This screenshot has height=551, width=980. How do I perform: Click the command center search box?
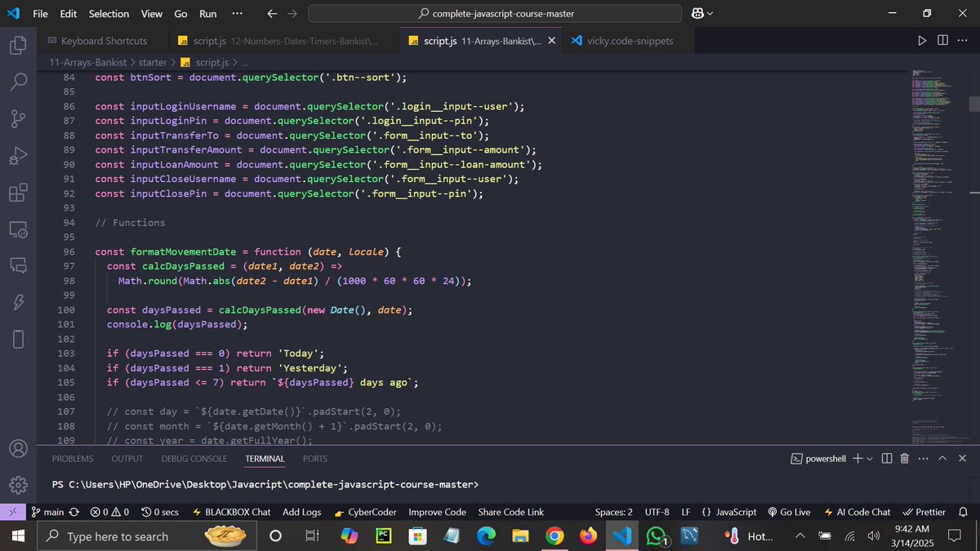(495, 14)
